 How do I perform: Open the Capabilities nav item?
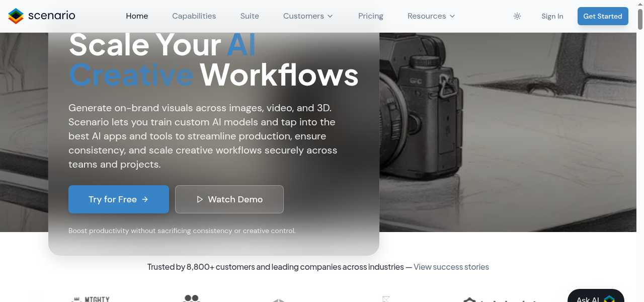[194, 16]
